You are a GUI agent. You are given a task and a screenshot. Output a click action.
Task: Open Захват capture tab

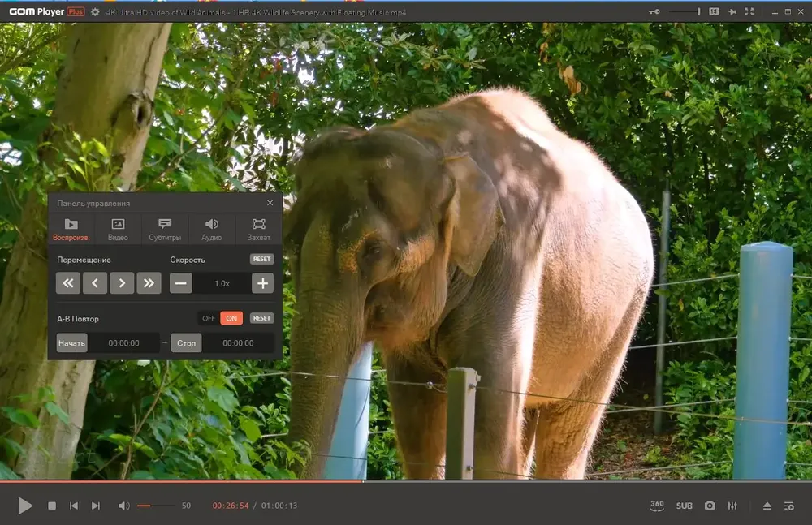258,230
